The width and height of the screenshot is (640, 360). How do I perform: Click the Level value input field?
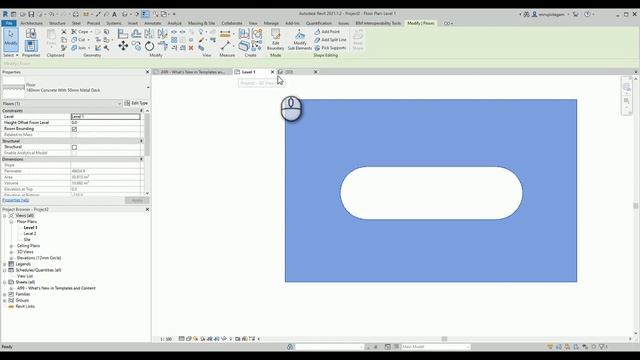coord(105,117)
